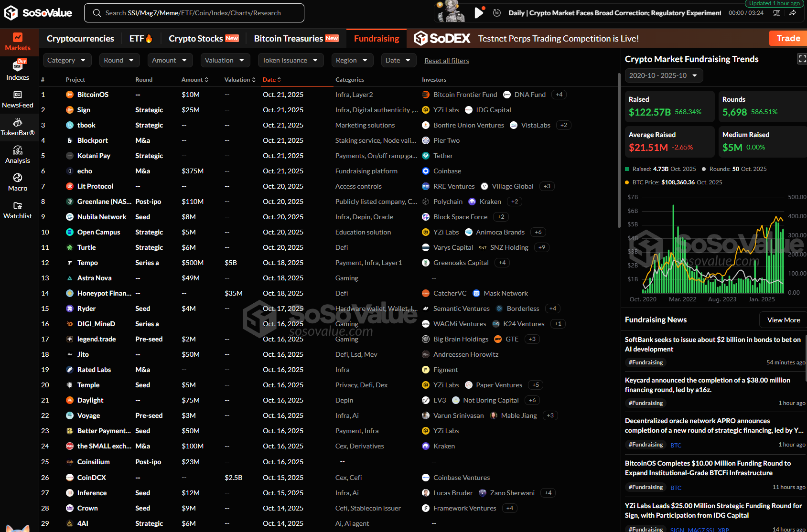This screenshot has width=807, height=532.
Task: Click the share arrow icon in audio bar
Action: (793, 13)
